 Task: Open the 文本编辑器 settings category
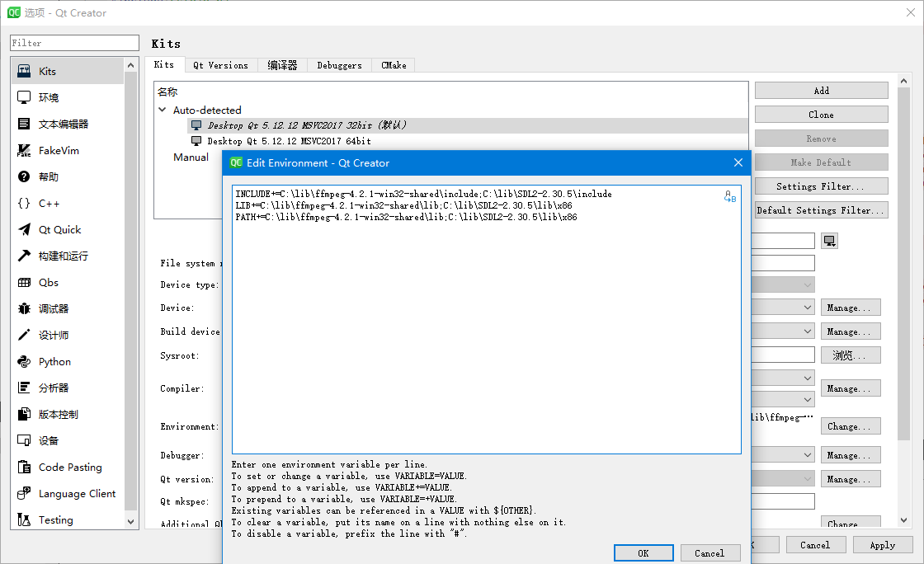click(67, 125)
